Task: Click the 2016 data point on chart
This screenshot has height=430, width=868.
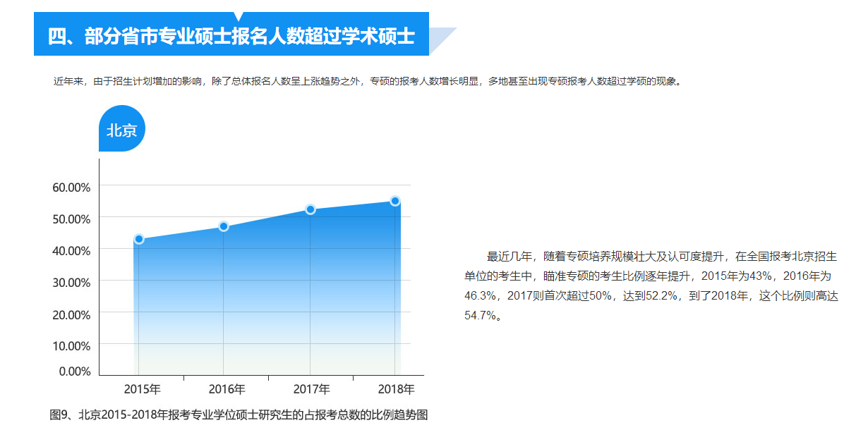Action: 224,226
